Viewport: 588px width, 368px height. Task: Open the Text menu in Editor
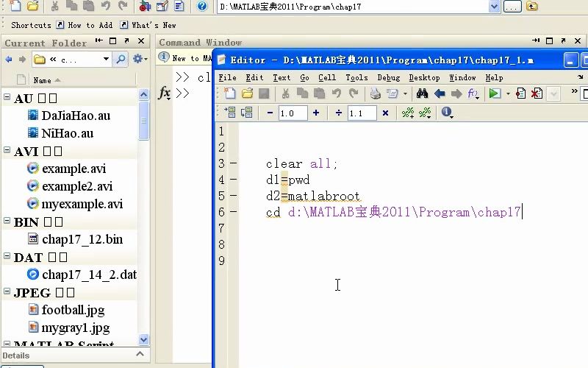pyautogui.click(x=282, y=77)
